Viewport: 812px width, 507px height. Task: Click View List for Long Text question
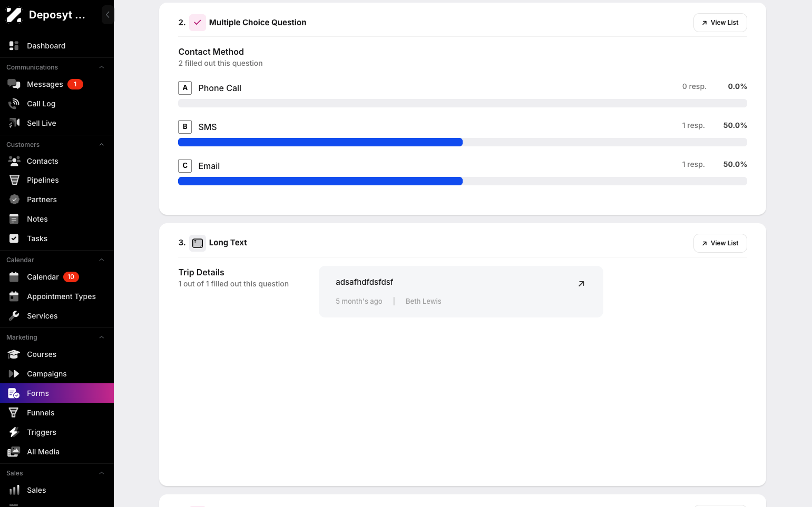click(x=720, y=243)
